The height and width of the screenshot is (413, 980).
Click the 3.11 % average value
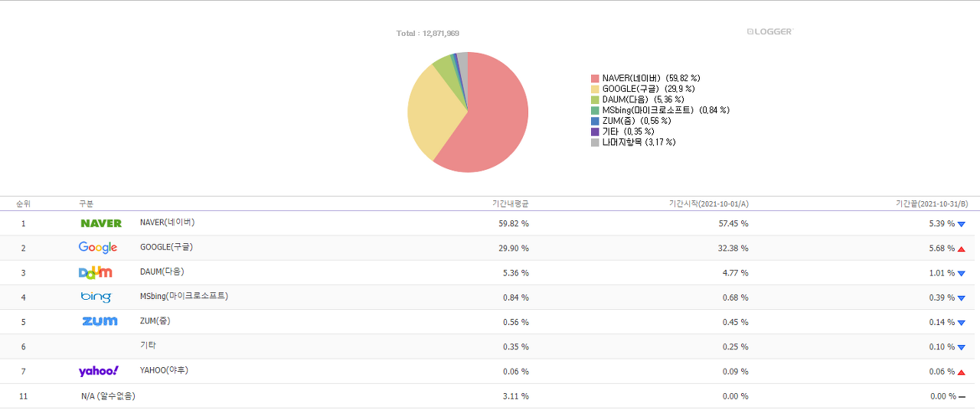(x=515, y=396)
